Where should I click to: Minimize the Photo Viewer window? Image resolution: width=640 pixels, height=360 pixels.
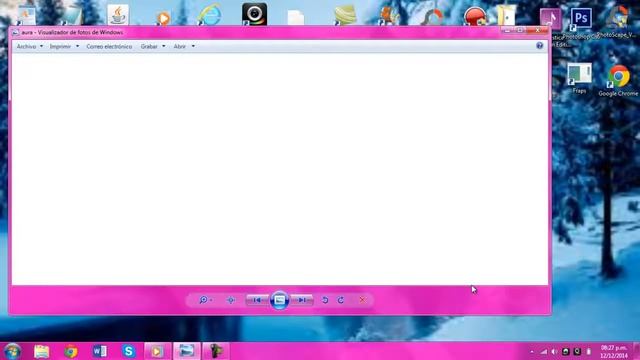click(x=507, y=31)
